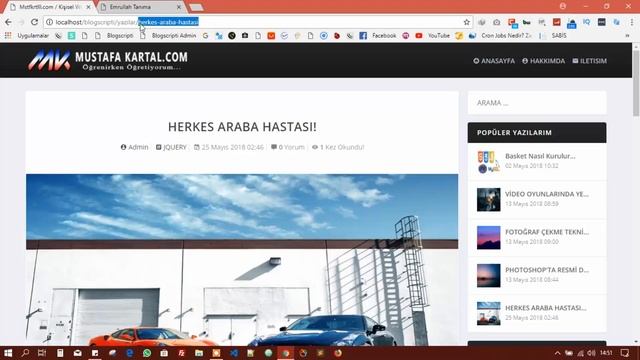This screenshot has height=360, width=640.
Task: Open Windows taskbar search
Action: [x=25, y=353]
